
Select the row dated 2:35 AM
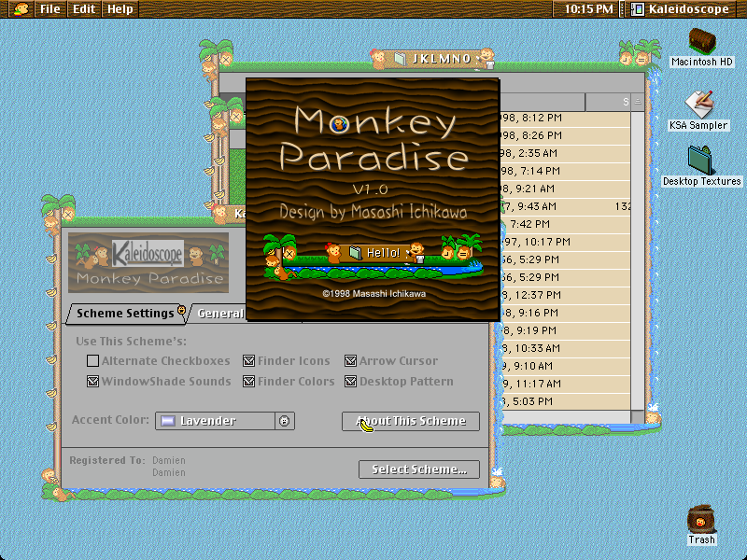(x=565, y=153)
